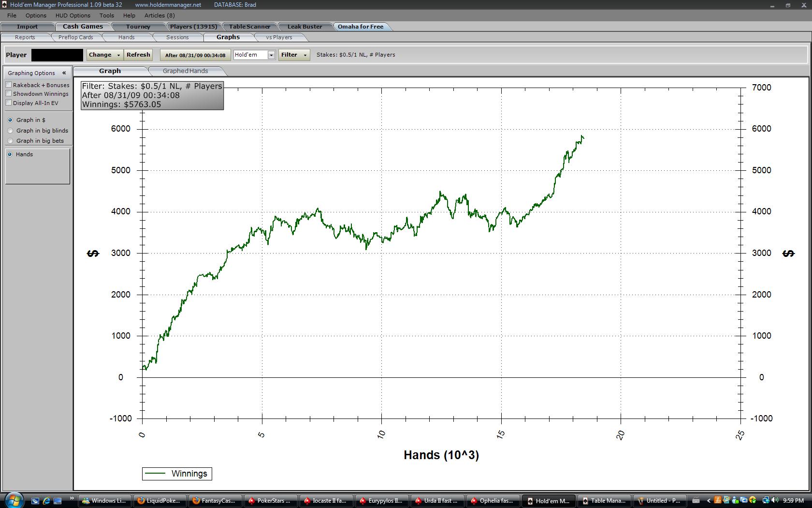Screen dimensions: 812x508
Task: Click www.holdemmanager.net link in title bar
Action: (168, 5)
